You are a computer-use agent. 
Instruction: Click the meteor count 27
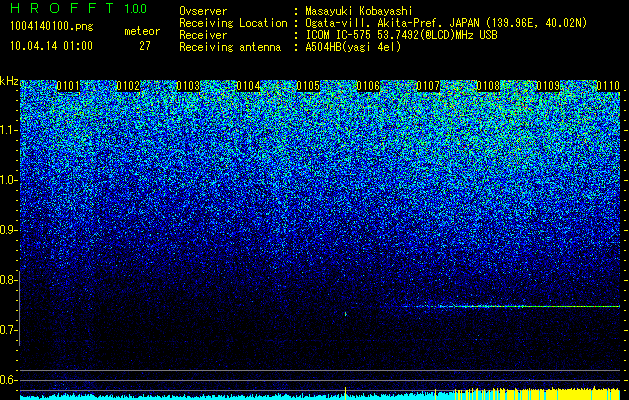coord(145,46)
